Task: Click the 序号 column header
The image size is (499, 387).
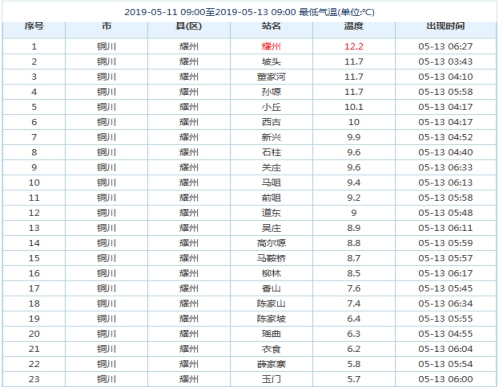Action: (x=34, y=26)
